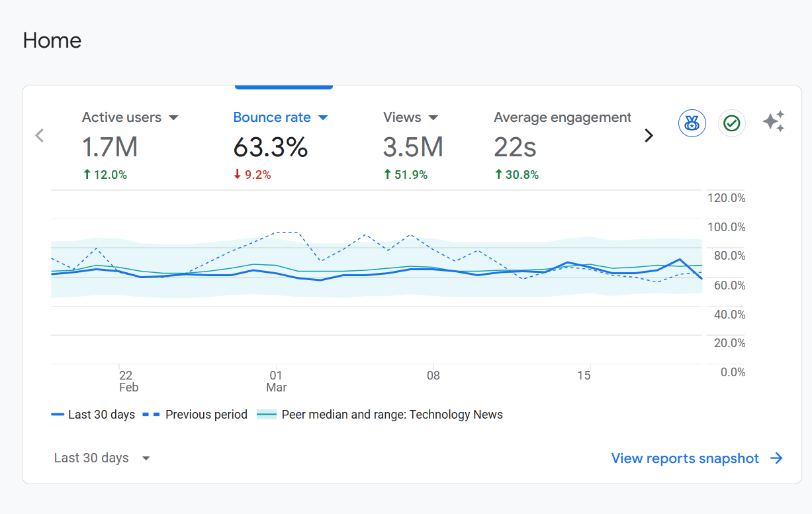Click the green up arrow under Active users
This screenshot has width=812, height=514.
(x=86, y=174)
